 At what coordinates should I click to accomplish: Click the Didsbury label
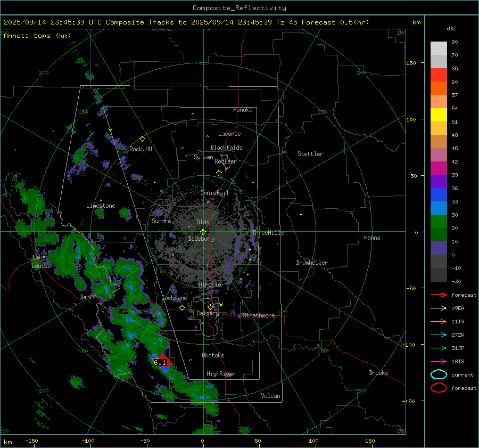click(201, 239)
